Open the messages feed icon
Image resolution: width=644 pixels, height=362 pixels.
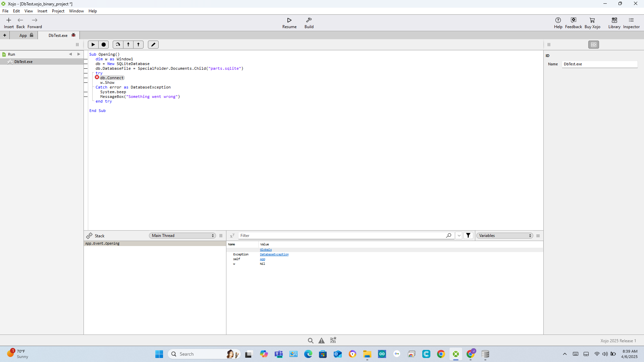pos(333,341)
